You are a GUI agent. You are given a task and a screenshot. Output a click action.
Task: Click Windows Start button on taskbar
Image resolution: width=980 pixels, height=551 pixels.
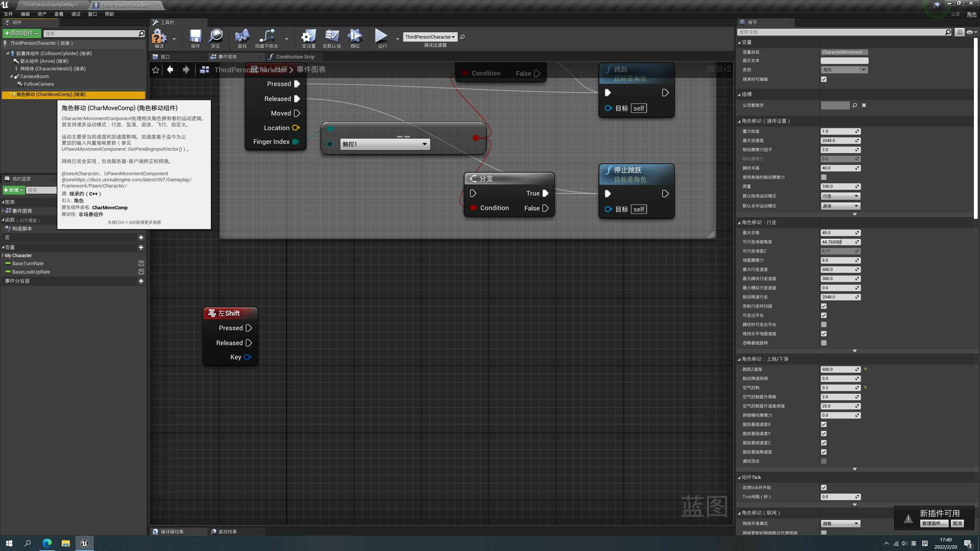9,543
